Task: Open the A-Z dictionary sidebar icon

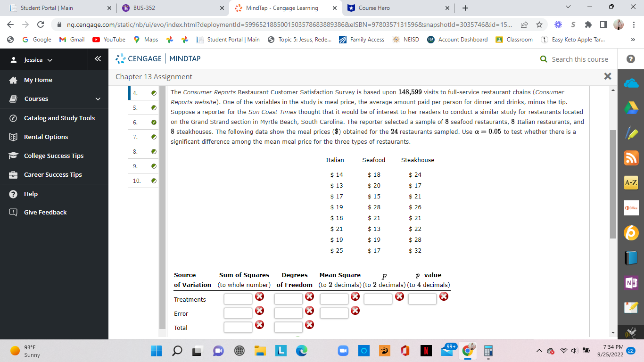Action: pyautogui.click(x=631, y=183)
